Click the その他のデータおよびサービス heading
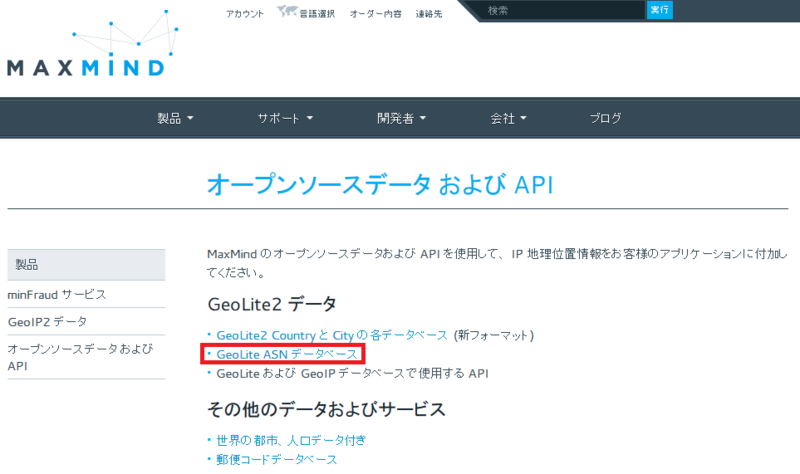The width and height of the screenshot is (800, 474). (327, 409)
